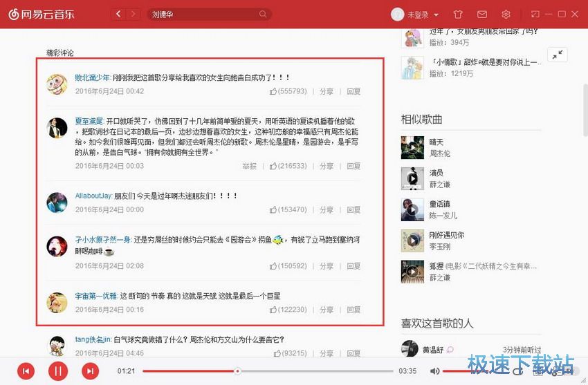Screen dimensions: 588x385
Task: Click the previous track button
Action: click(x=26, y=371)
